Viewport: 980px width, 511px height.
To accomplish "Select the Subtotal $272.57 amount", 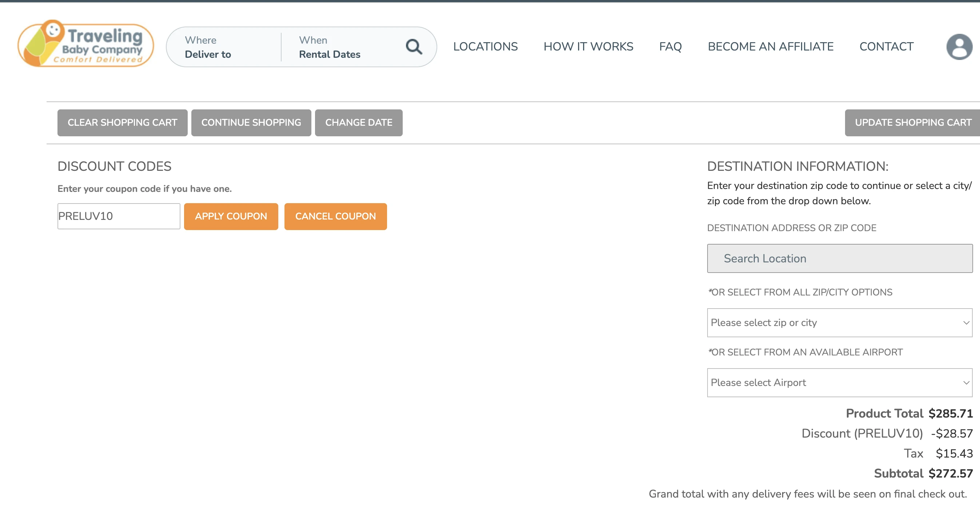I will click(950, 473).
